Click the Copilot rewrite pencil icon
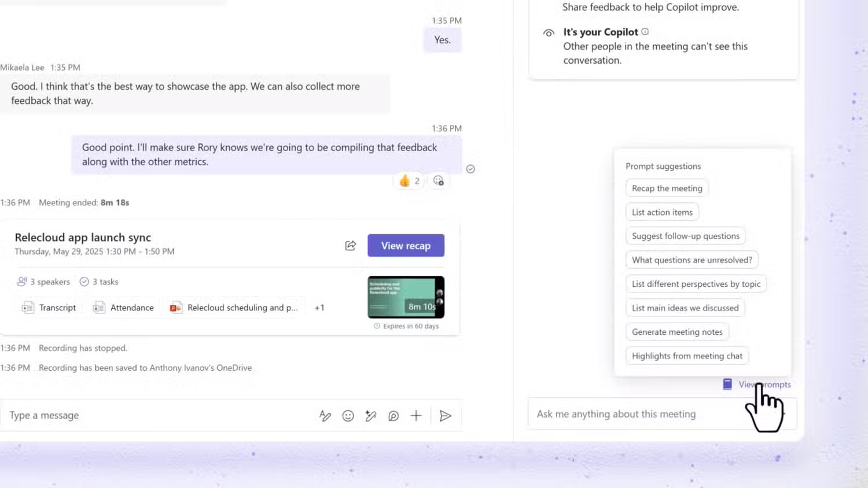Viewport: 868px width, 488px height. coord(371,416)
